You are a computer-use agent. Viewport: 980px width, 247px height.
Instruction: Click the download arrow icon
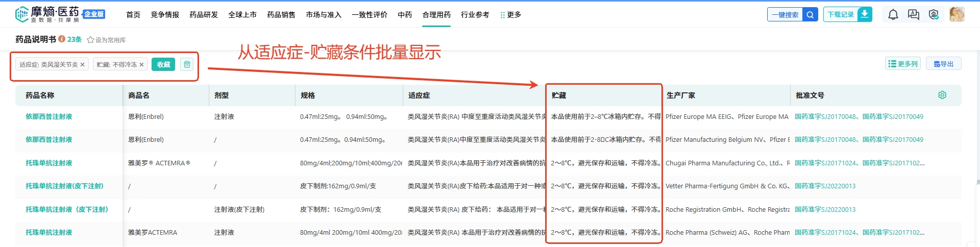(865, 14)
